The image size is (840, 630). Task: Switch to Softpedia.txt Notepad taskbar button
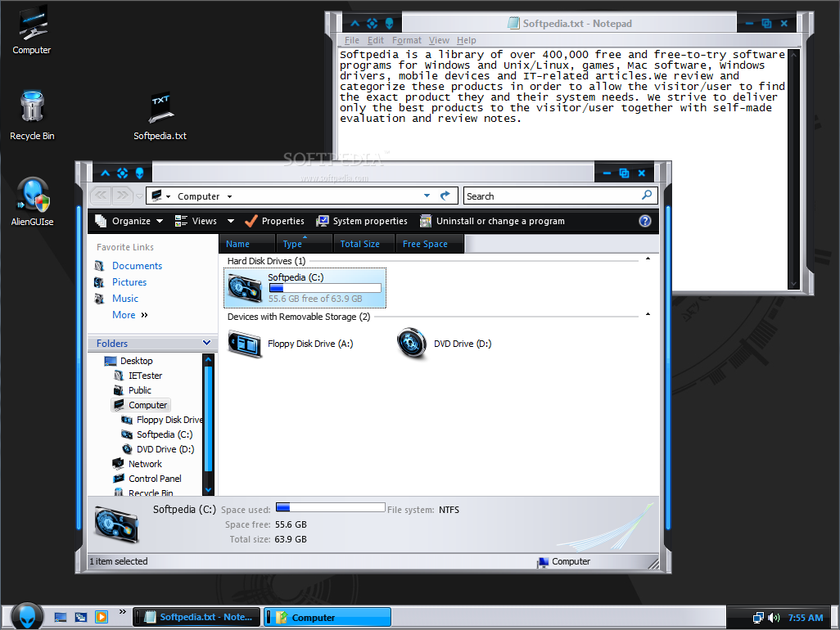[196, 617]
